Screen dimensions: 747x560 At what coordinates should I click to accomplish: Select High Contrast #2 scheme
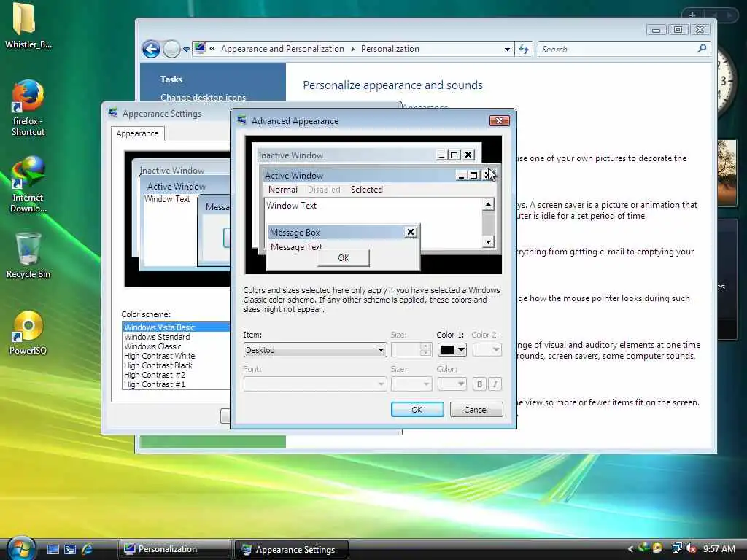tap(177, 375)
